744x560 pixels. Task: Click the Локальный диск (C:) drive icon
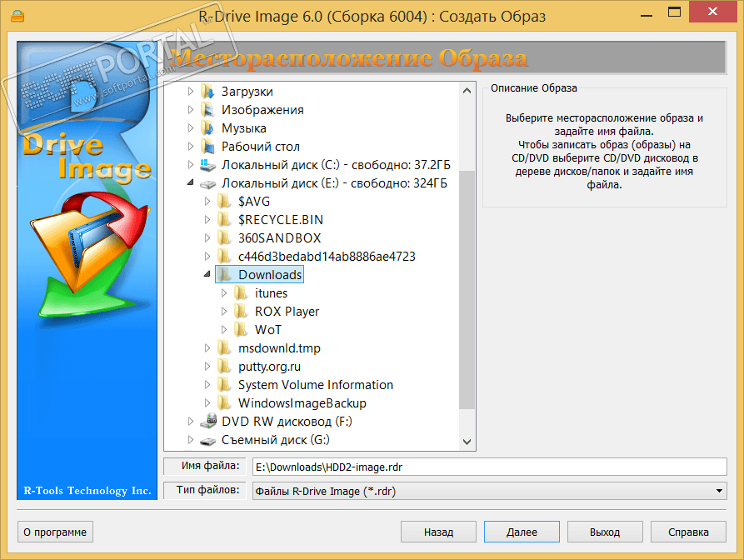207,165
